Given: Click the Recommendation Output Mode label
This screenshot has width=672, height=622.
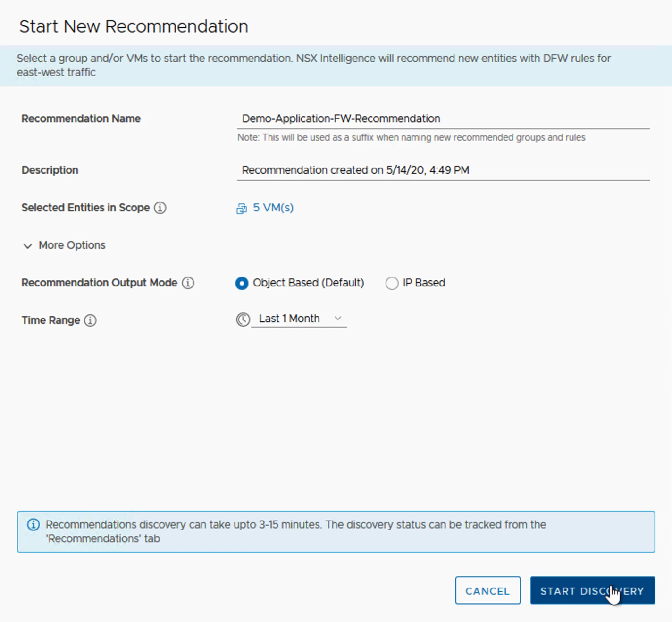Looking at the screenshot, I should [x=100, y=283].
